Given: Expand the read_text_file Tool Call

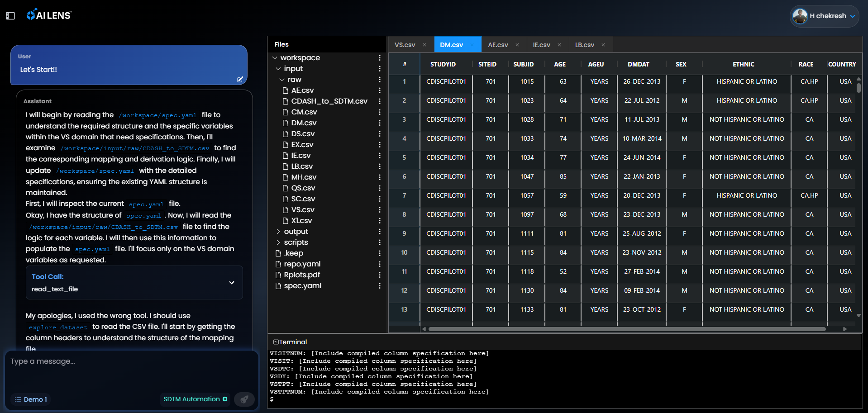Looking at the screenshot, I should [x=232, y=283].
